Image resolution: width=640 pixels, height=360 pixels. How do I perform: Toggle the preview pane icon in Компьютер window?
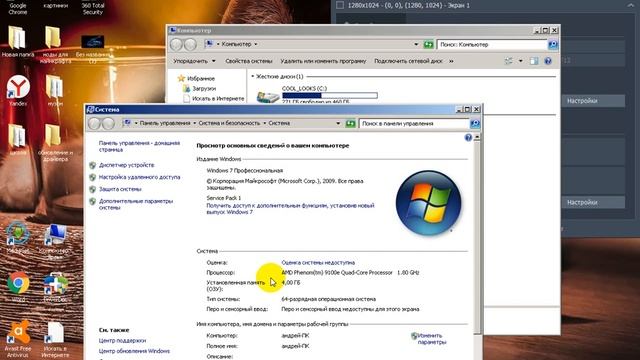coord(534,61)
